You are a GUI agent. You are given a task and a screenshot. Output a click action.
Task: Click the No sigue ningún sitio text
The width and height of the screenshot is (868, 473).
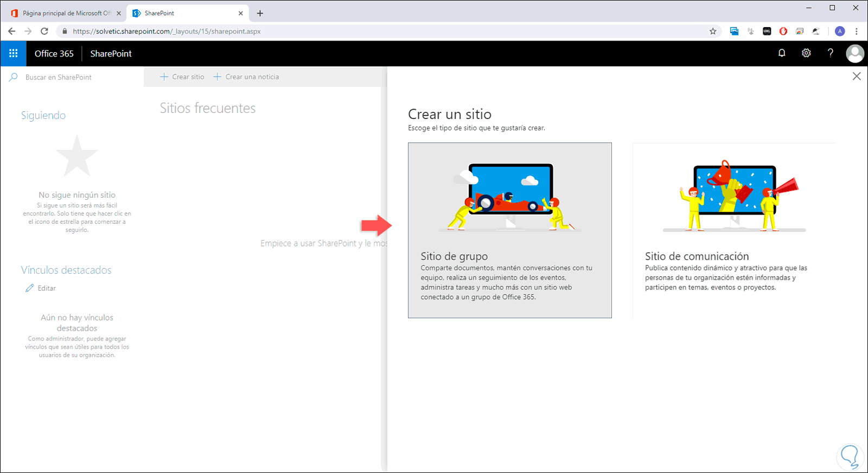point(77,195)
